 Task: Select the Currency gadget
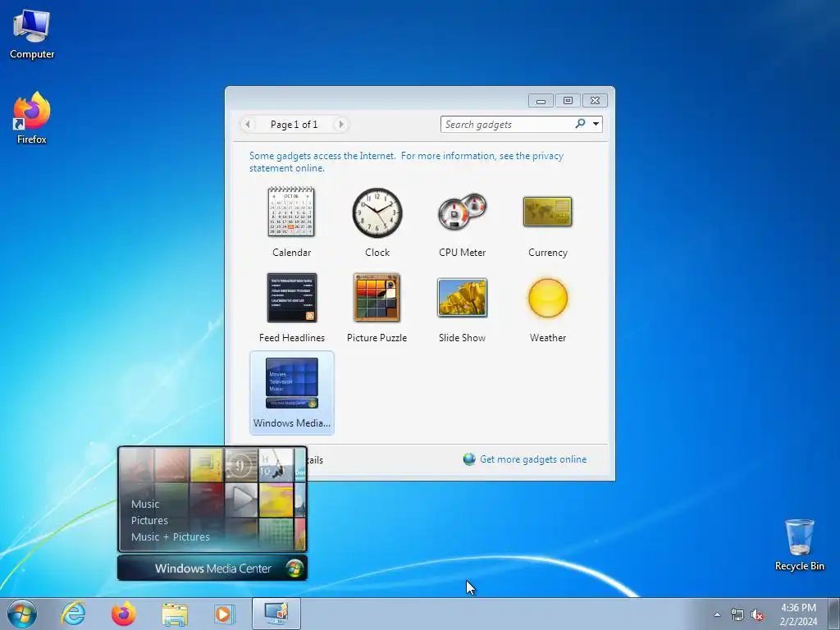point(547,223)
